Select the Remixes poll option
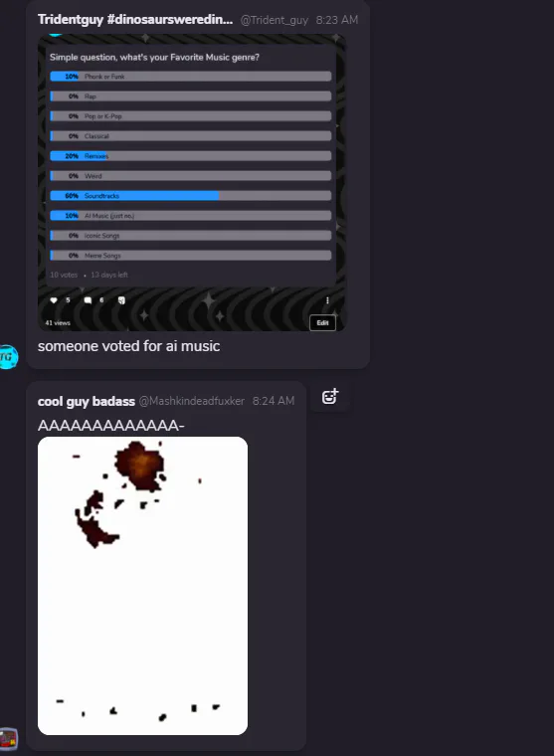Screen dimensions: 554x756 point(191,156)
